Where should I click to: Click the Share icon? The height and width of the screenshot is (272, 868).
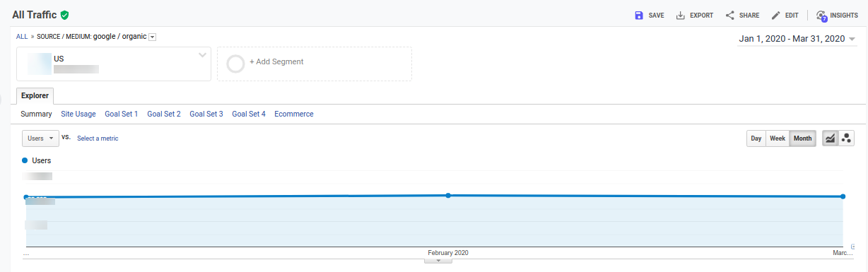[730, 15]
